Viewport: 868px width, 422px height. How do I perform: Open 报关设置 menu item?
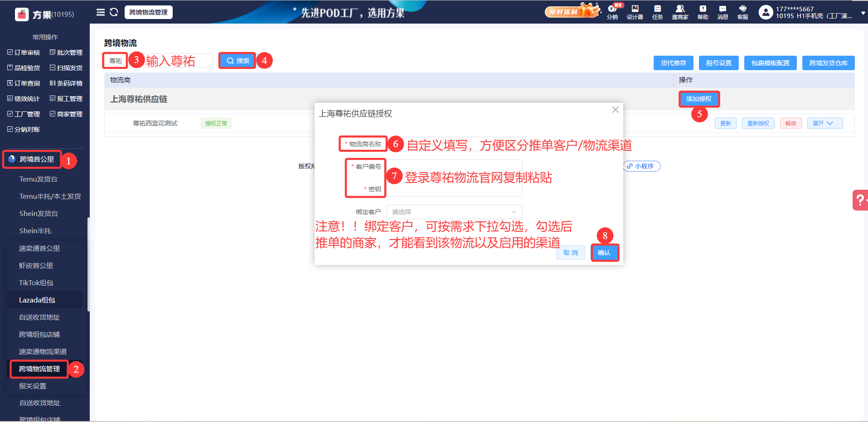[33, 386]
